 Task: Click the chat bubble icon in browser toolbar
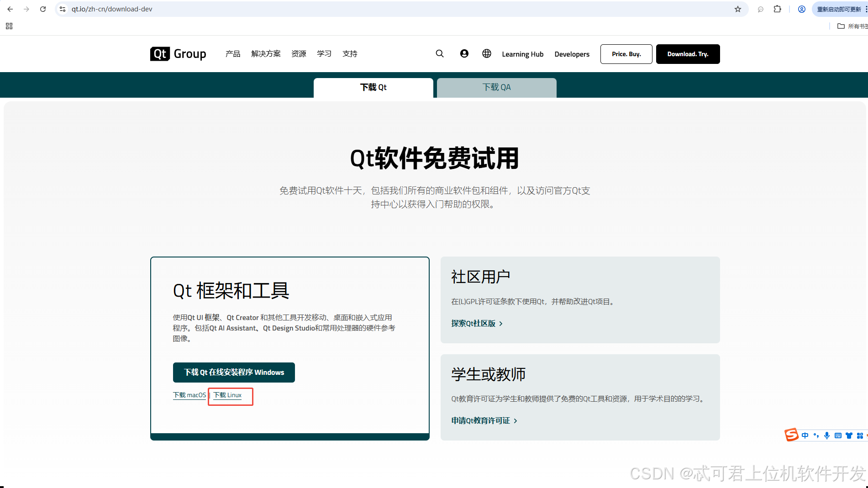(x=761, y=9)
